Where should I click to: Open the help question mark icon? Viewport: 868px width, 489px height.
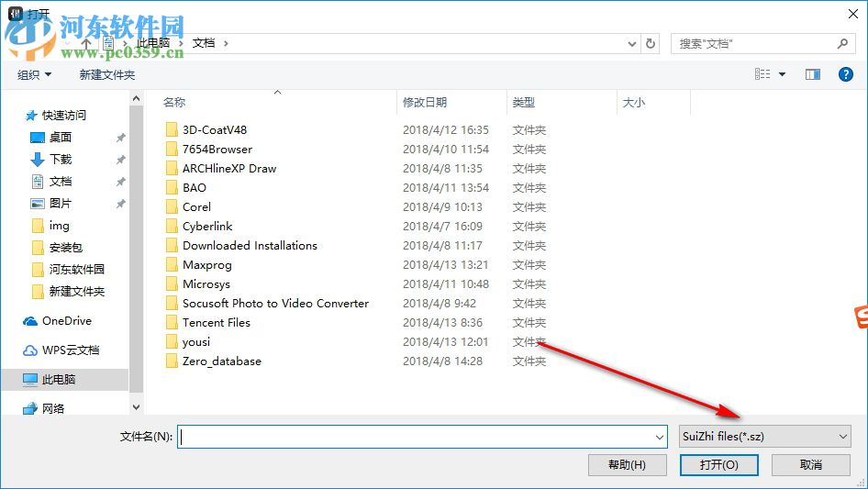pyautogui.click(x=845, y=74)
